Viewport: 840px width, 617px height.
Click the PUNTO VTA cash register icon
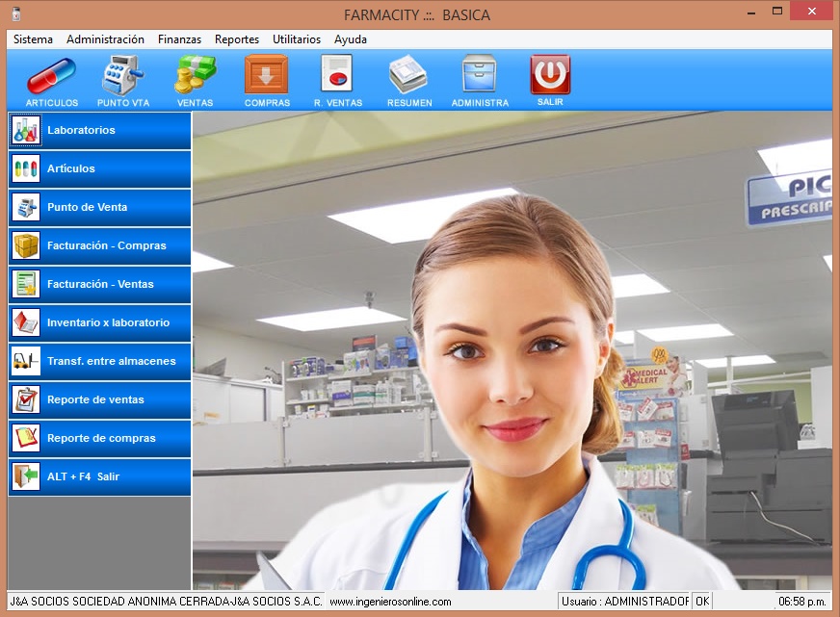point(122,75)
